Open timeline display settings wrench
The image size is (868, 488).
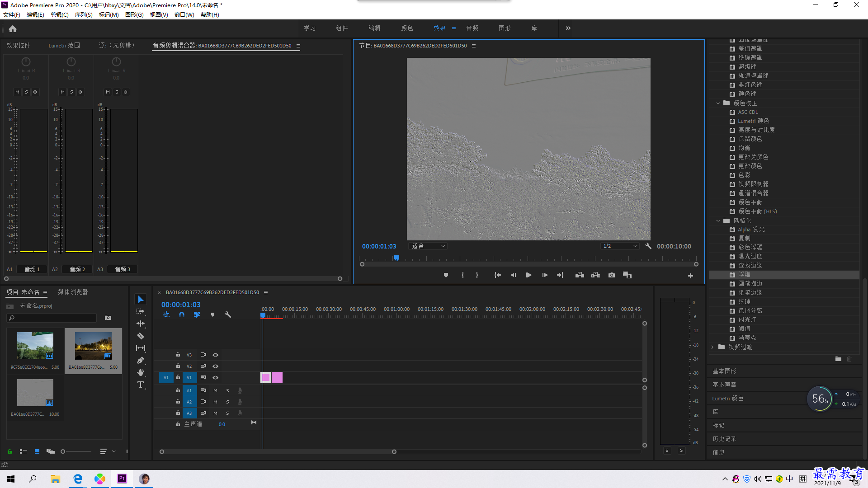(x=228, y=314)
